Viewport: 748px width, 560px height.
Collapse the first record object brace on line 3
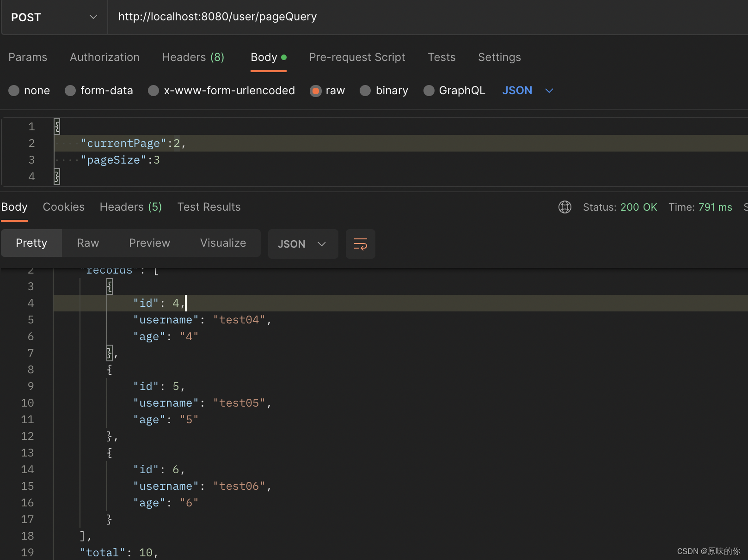click(x=110, y=286)
